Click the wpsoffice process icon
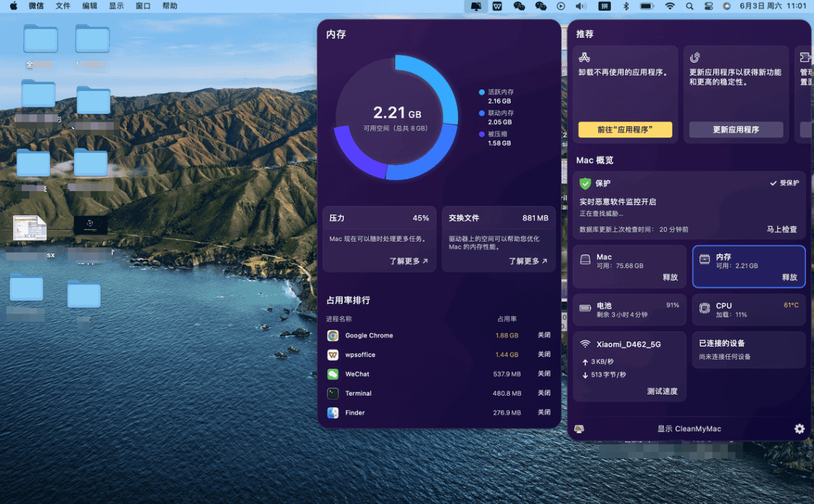This screenshot has height=504, width=814. pyautogui.click(x=333, y=355)
